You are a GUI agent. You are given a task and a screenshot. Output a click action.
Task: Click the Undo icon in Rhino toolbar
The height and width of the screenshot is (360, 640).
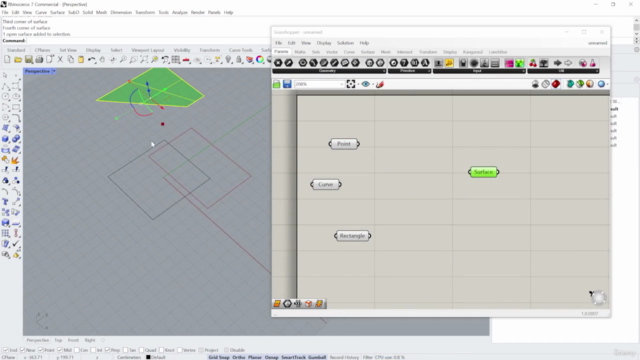(x=91, y=60)
